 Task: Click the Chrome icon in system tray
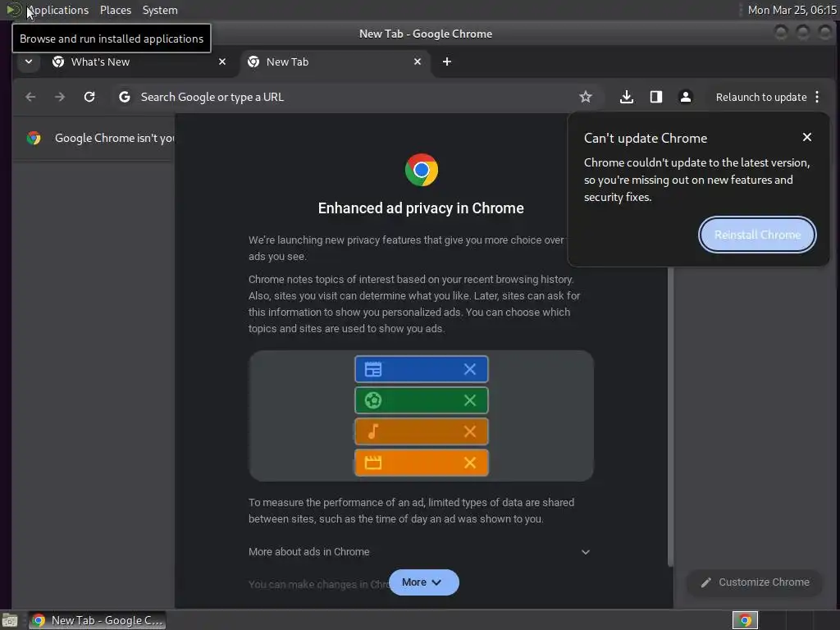(x=745, y=620)
